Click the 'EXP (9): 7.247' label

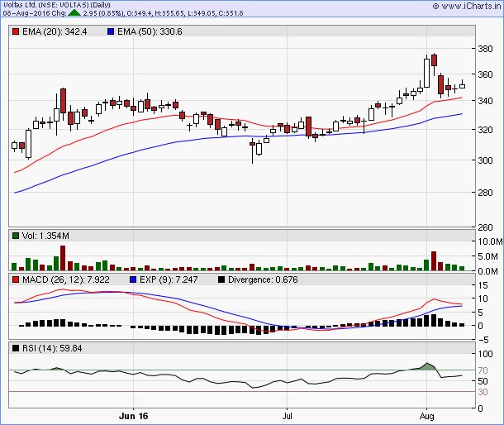pos(169,279)
